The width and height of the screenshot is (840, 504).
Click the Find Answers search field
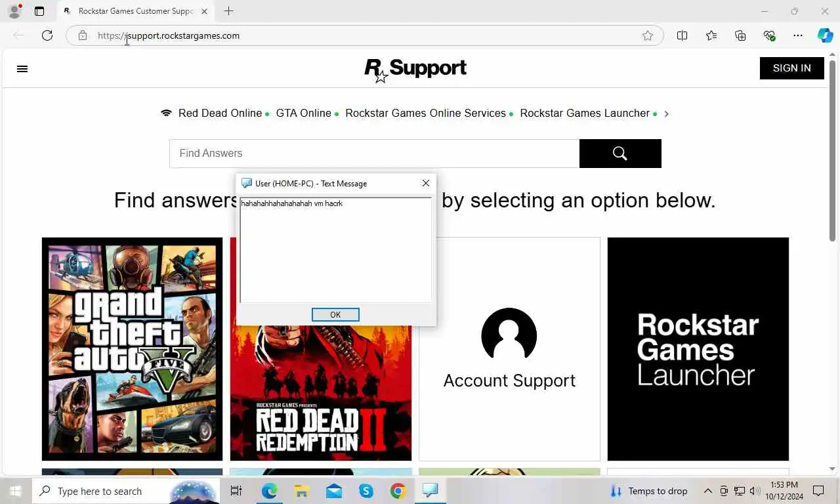(374, 154)
